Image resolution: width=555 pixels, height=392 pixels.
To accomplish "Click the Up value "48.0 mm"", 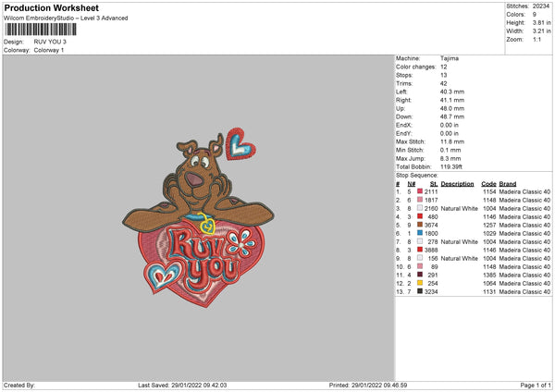I will click(x=452, y=108).
